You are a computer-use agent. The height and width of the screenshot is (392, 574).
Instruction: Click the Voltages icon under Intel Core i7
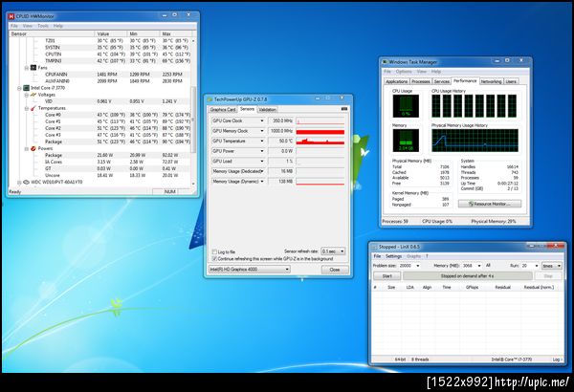[33, 95]
